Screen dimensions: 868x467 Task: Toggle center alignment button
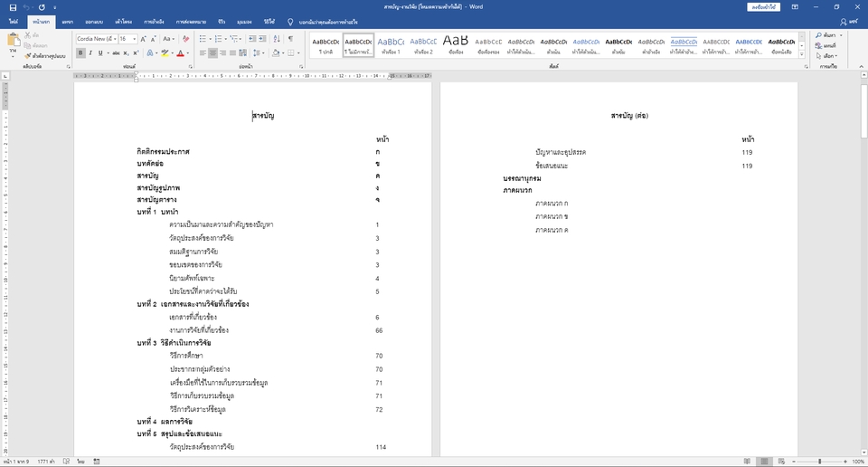pyautogui.click(x=212, y=53)
